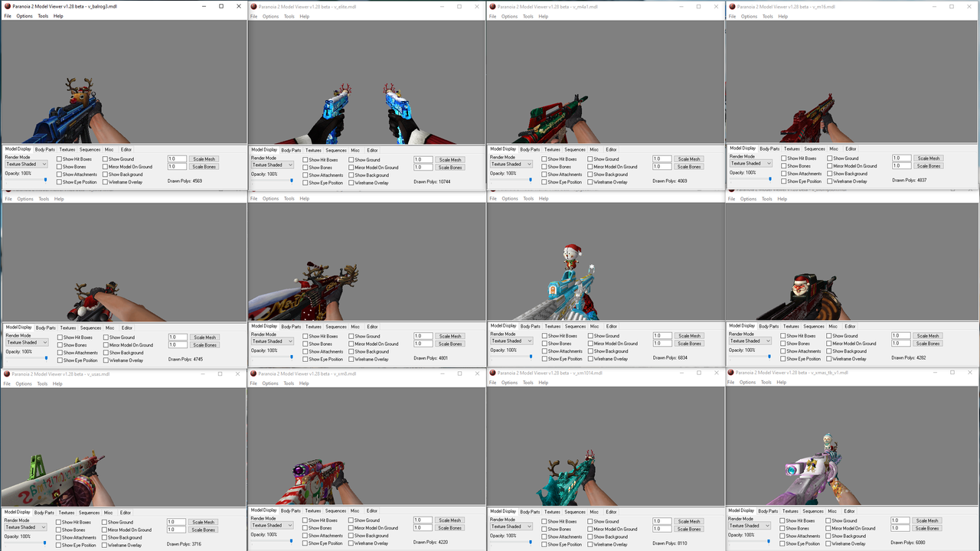The width and height of the screenshot is (980, 551).
Task: Click Scale Bones in the v_m16.mdl window
Action: pyautogui.click(x=929, y=166)
